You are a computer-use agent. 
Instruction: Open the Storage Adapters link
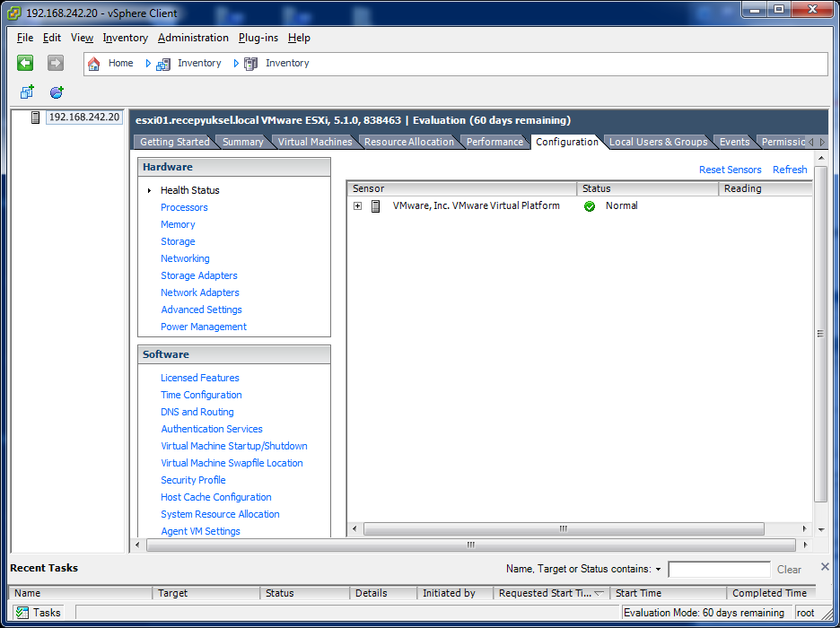pos(199,275)
